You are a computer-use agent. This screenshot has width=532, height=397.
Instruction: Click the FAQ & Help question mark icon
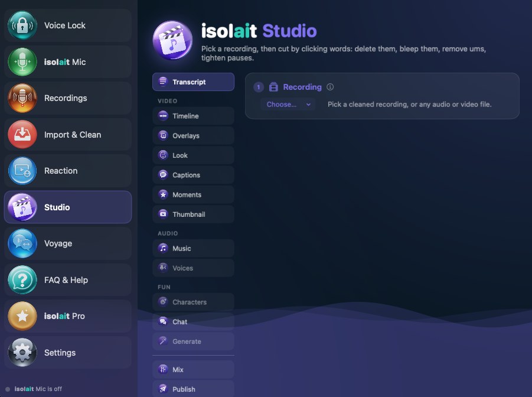point(22,280)
